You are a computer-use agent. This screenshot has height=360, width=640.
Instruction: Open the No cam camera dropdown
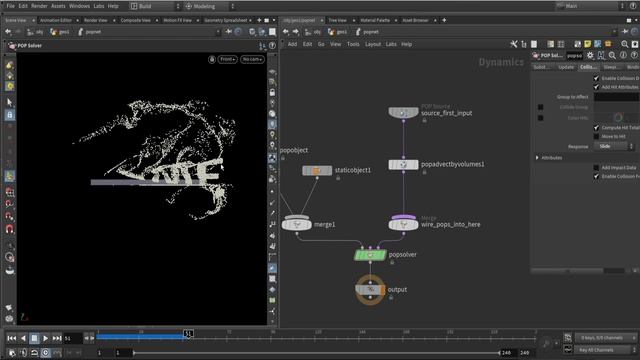coord(252,60)
